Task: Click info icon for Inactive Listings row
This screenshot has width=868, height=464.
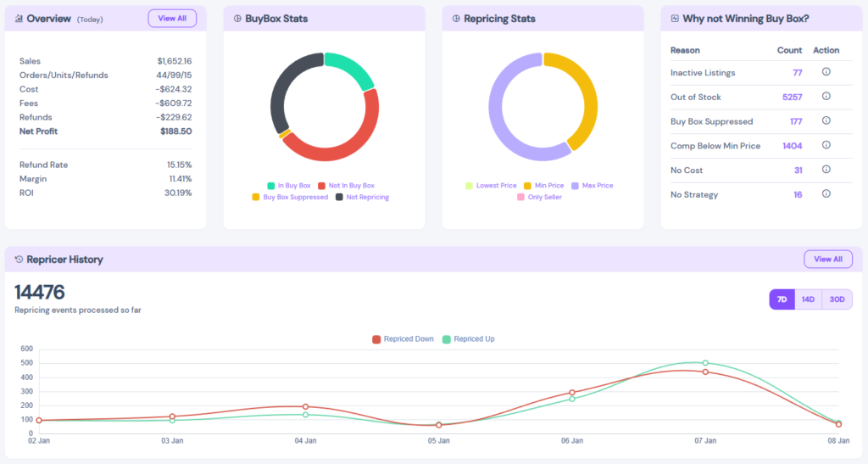Action: click(x=826, y=72)
